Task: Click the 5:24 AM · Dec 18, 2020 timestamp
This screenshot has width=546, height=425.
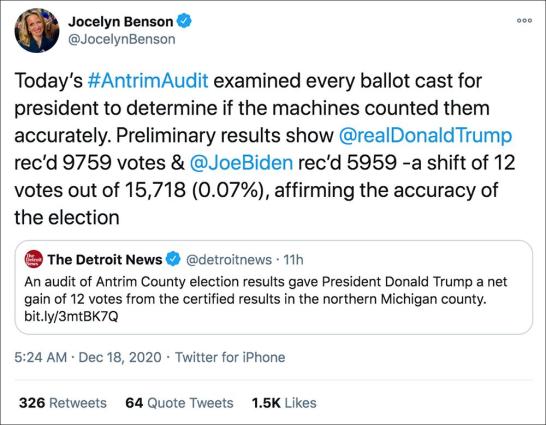Action: point(88,357)
